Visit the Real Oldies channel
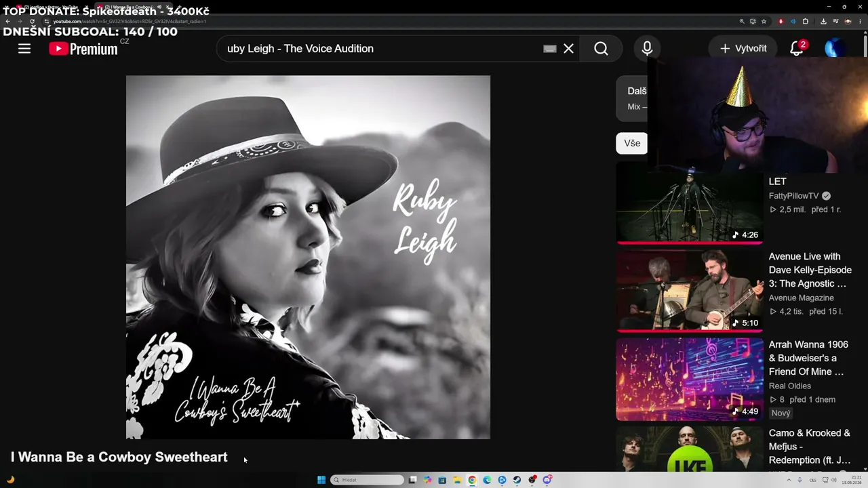 click(x=790, y=386)
